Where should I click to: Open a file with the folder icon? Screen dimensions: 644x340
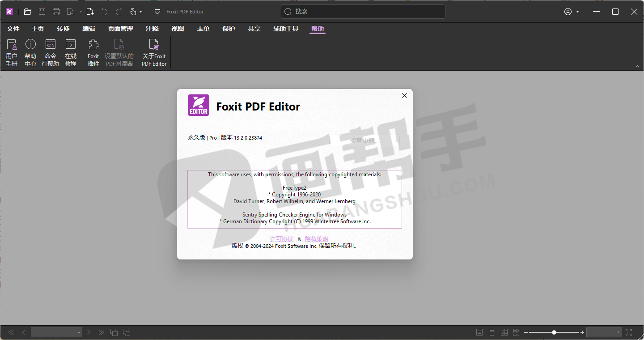[x=27, y=12]
